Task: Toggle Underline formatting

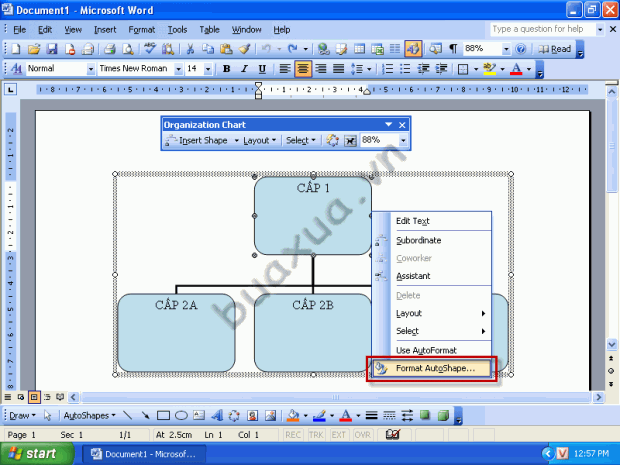Action: [x=262, y=69]
